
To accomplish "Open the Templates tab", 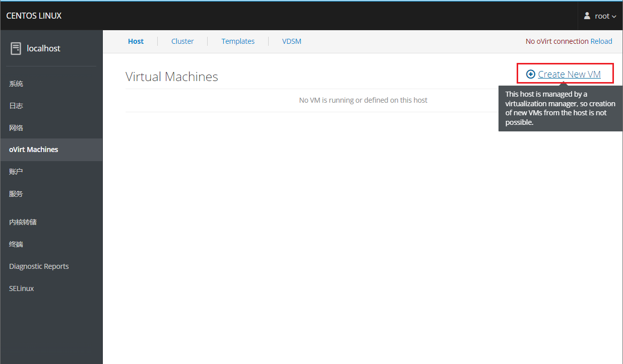I will click(x=238, y=41).
